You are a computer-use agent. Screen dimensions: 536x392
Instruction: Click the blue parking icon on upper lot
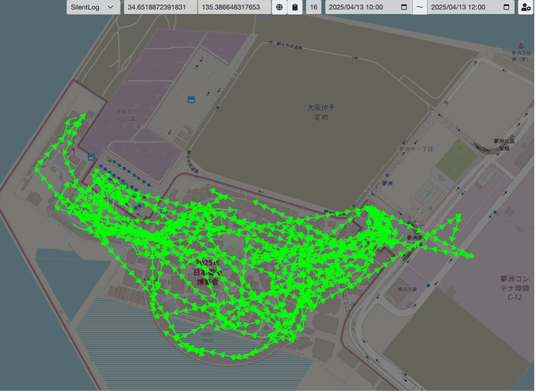tap(191, 99)
